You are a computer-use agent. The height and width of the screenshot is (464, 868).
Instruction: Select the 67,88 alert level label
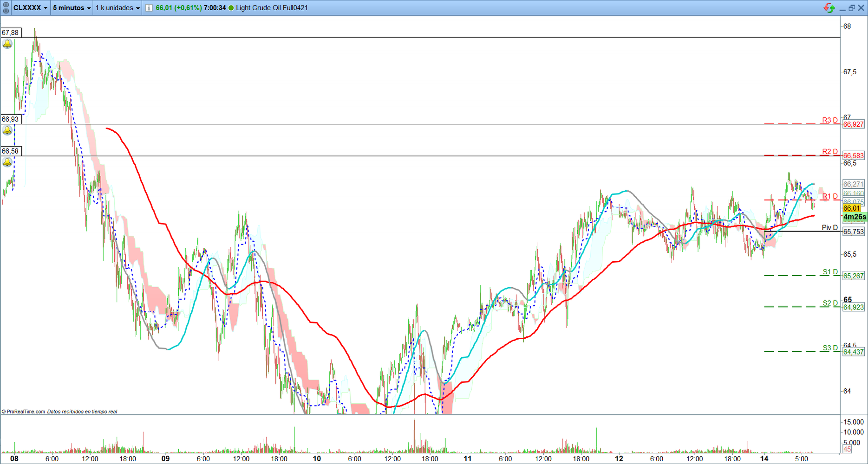(11, 32)
